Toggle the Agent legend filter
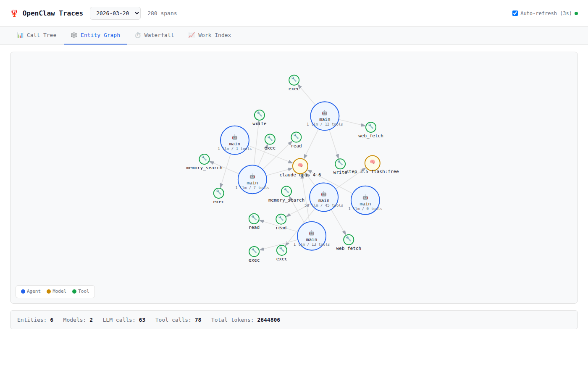Image resolution: width=588 pixels, height=378 pixels. [x=30, y=291]
